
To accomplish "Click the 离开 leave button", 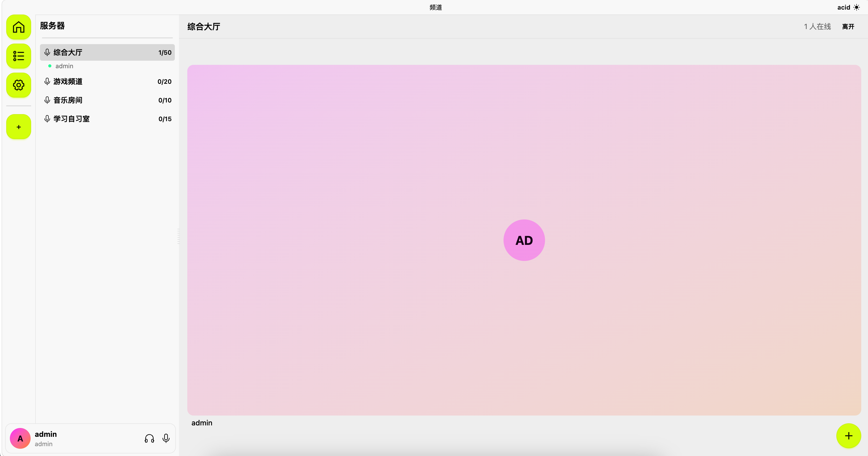I will [848, 27].
